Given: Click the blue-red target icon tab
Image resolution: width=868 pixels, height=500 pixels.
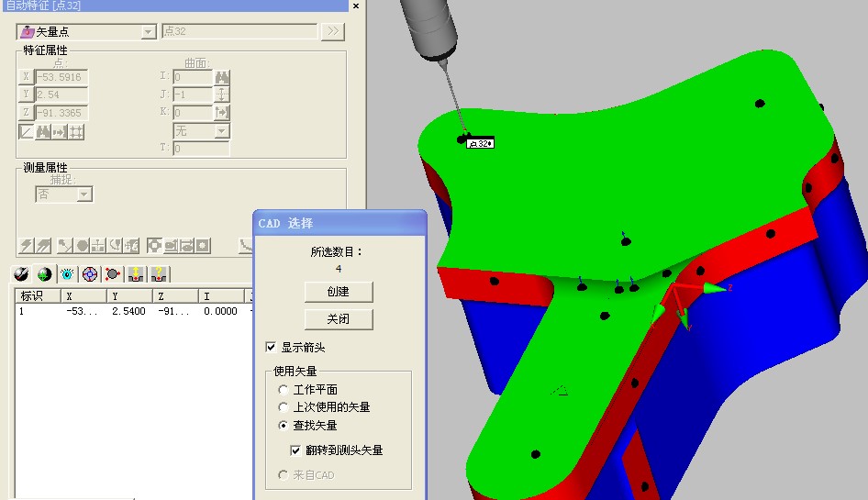Looking at the screenshot, I should [x=89, y=273].
